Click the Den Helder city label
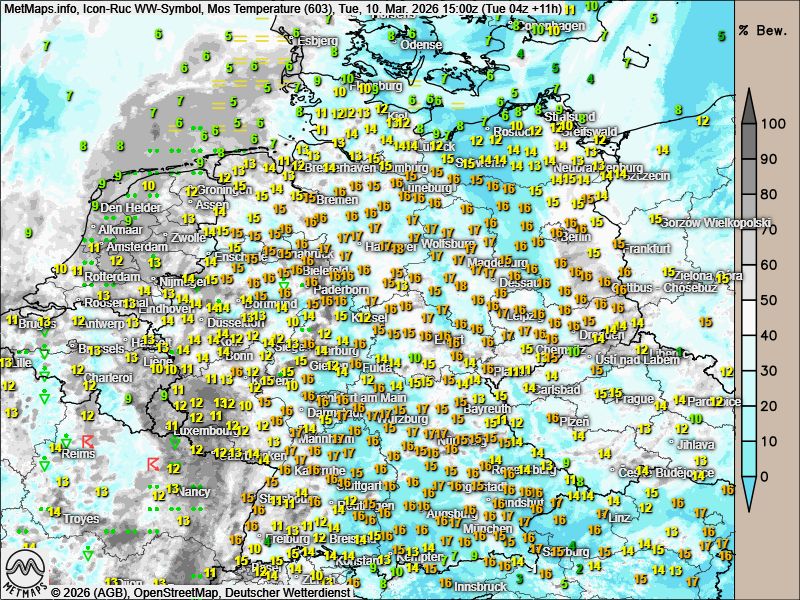The image size is (800, 600). coord(130,208)
